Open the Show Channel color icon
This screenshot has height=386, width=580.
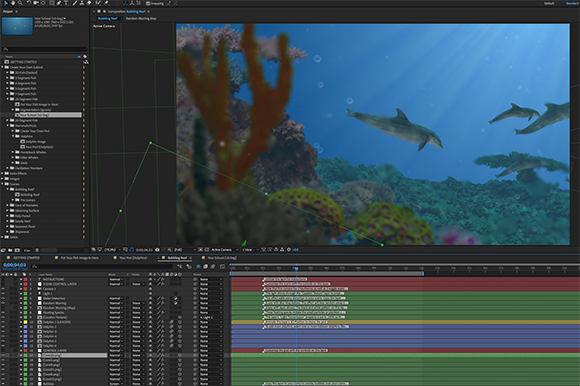point(169,250)
